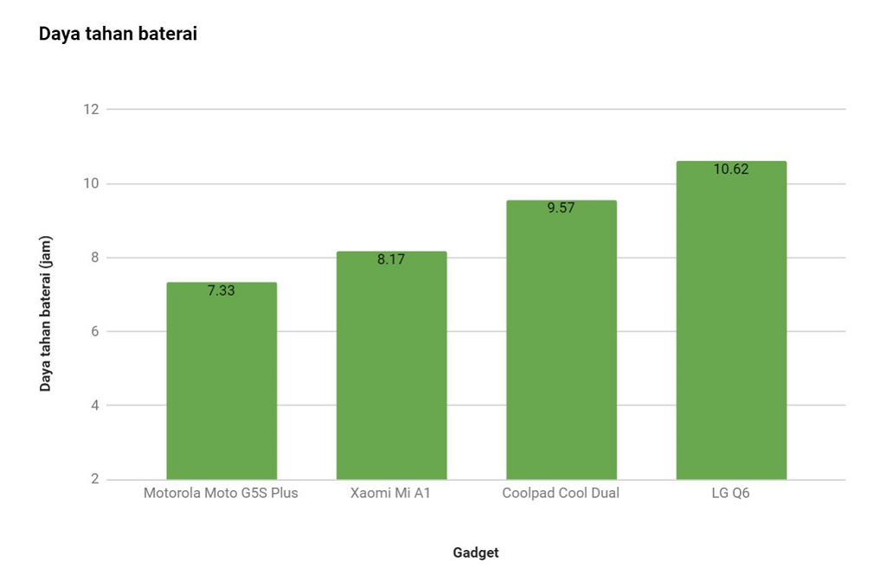This screenshot has height=588, width=886.
Task: Click the Gadget horizontal axis title
Action: click(x=475, y=553)
